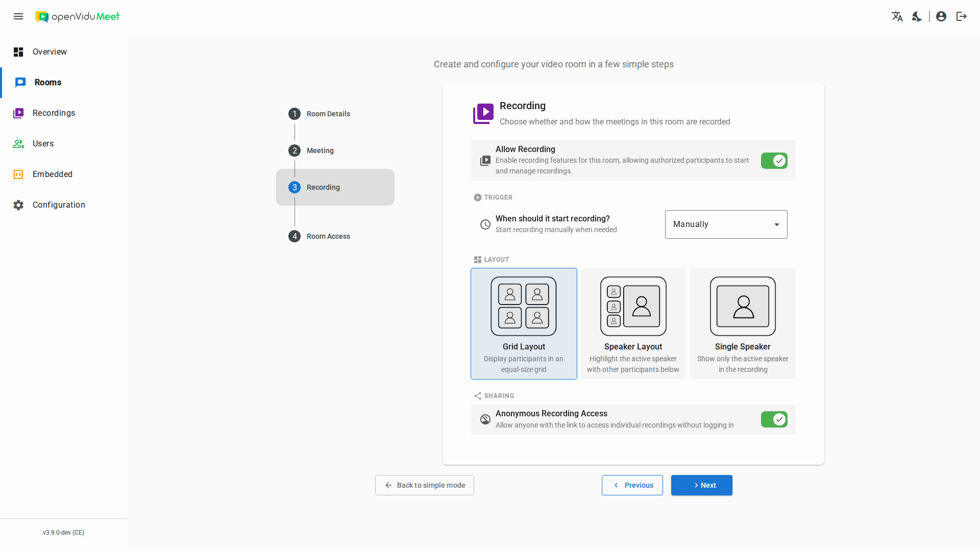This screenshot has height=551, width=980.
Task: Click the logout icon
Action: point(962,16)
